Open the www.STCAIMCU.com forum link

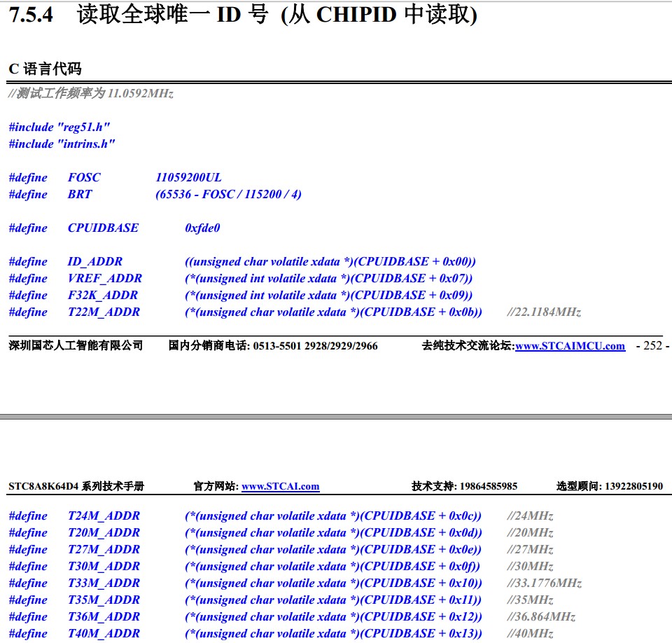click(570, 346)
